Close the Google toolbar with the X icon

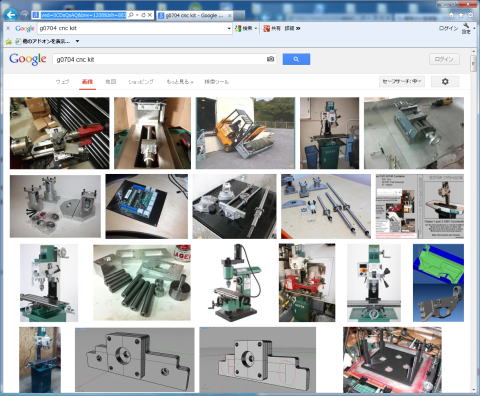pyautogui.click(x=8, y=28)
